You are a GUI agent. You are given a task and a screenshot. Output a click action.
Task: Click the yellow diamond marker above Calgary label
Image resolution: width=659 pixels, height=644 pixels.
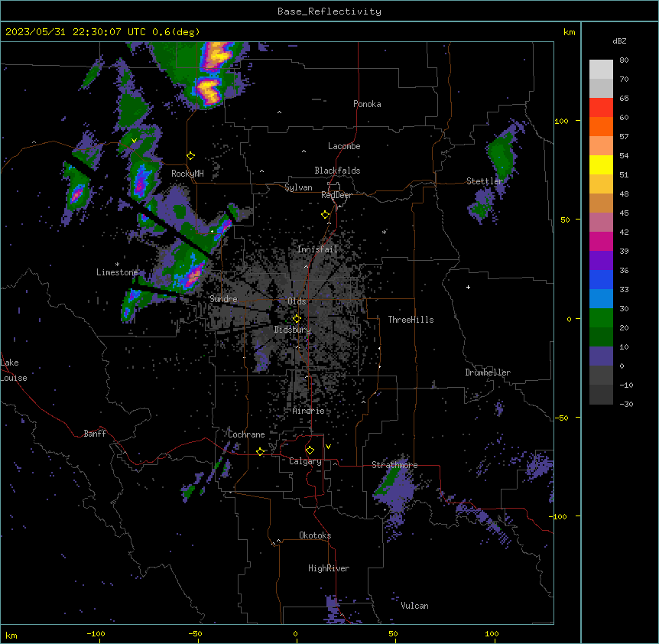pos(310,450)
